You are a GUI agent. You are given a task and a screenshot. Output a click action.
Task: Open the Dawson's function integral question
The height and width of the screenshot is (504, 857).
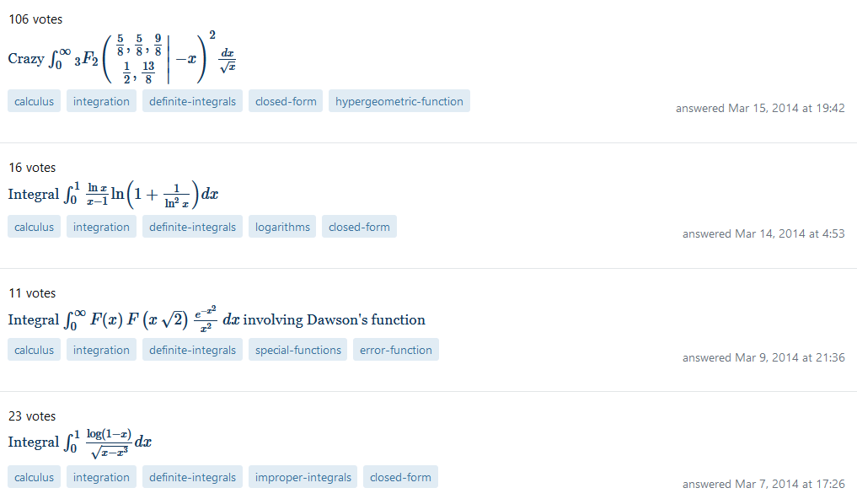click(217, 319)
